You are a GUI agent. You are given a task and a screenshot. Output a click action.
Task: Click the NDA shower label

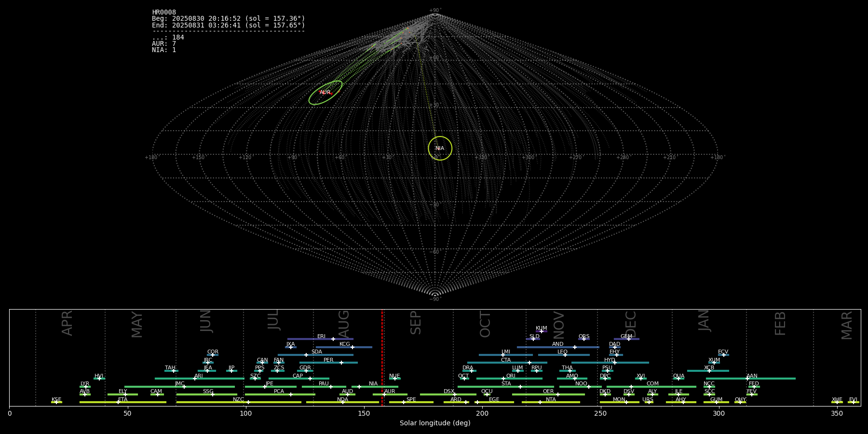[342, 400]
